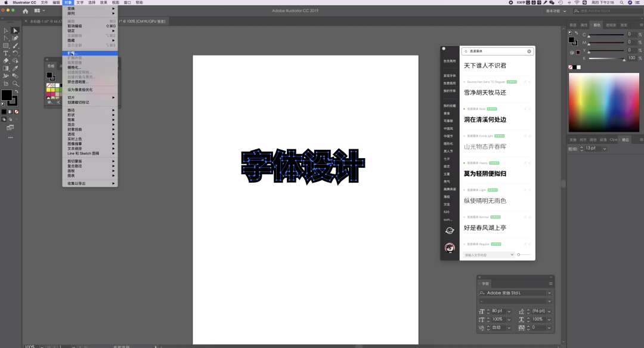Swap fill and stroke colors arrow
This screenshot has height=348, width=644.
coord(16,91)
